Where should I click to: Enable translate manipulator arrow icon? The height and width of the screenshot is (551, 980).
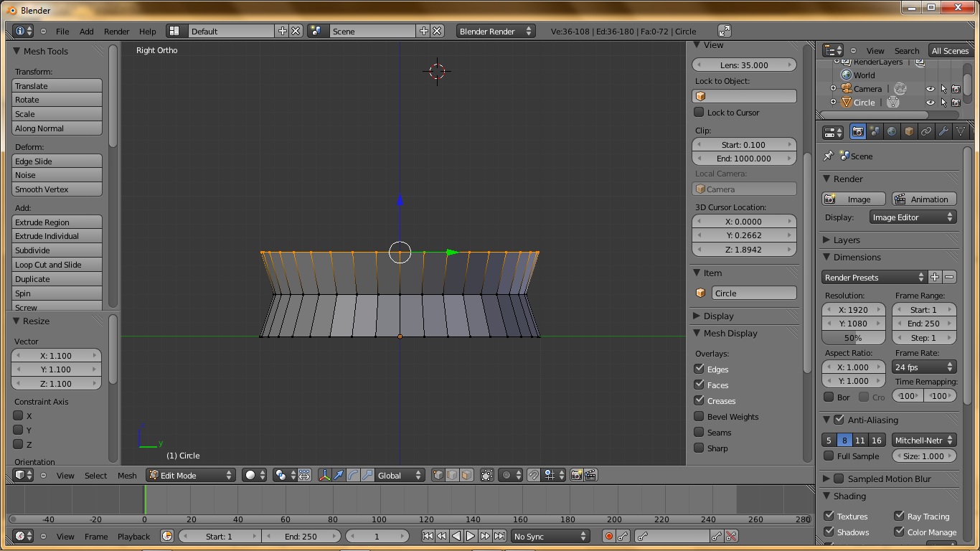tap(339, 475)
